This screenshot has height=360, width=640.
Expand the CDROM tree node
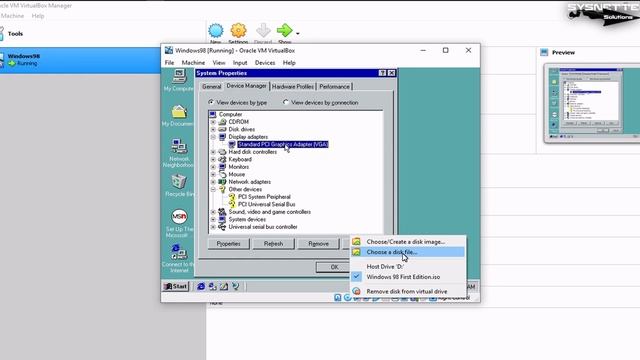click(213, 122)
